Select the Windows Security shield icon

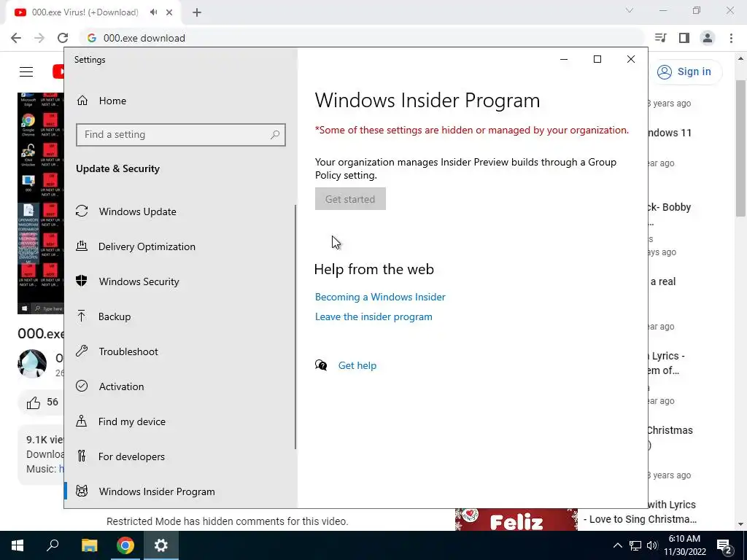tap(82, 281)
